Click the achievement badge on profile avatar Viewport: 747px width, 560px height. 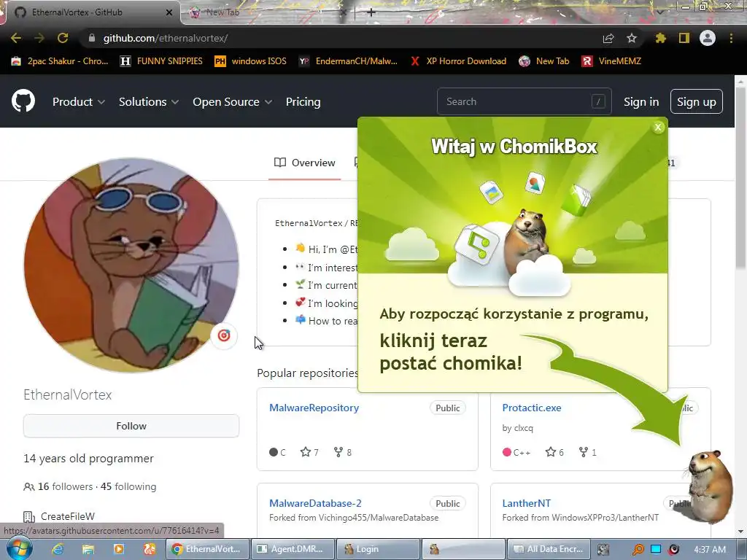pos(224,335)
